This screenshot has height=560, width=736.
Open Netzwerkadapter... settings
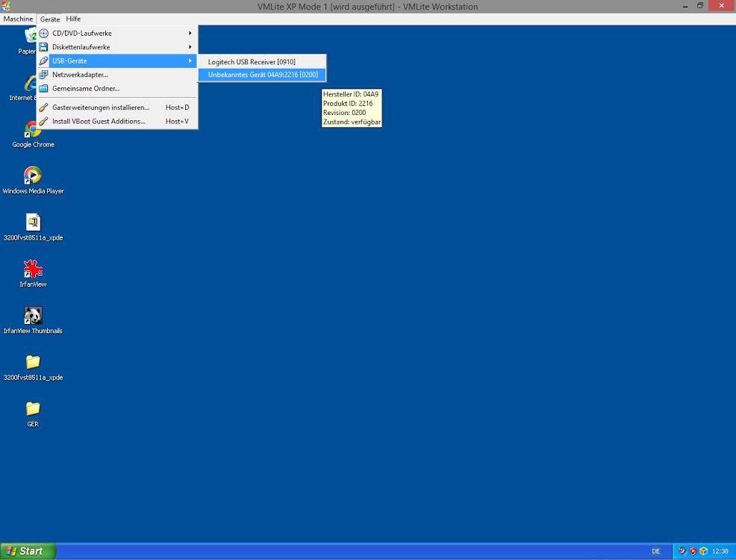116,75
